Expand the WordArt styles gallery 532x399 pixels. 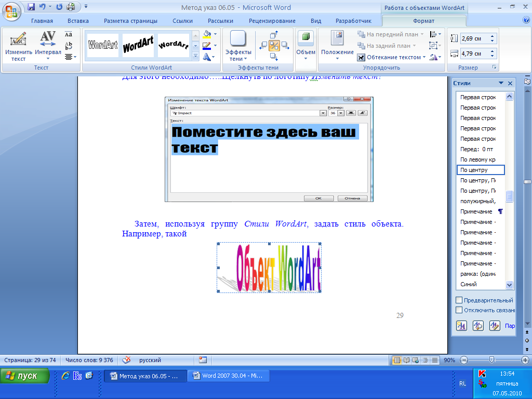point(195,56)
